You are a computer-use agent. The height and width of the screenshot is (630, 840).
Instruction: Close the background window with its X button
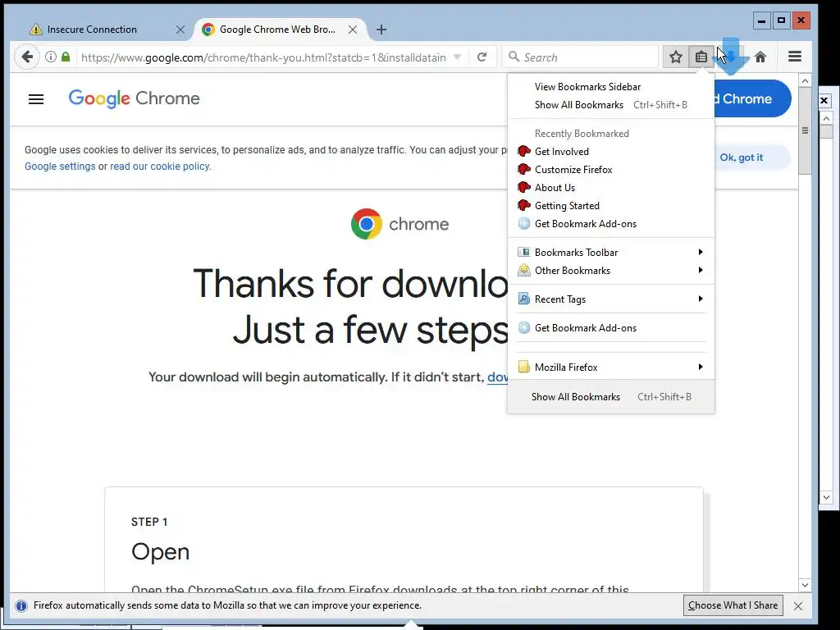coord(824,100)
